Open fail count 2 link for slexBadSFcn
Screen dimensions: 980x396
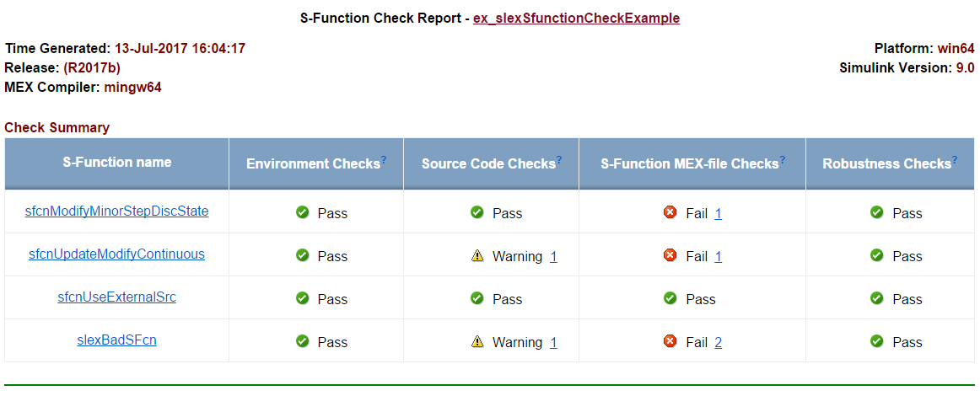[x=718, y=342]
